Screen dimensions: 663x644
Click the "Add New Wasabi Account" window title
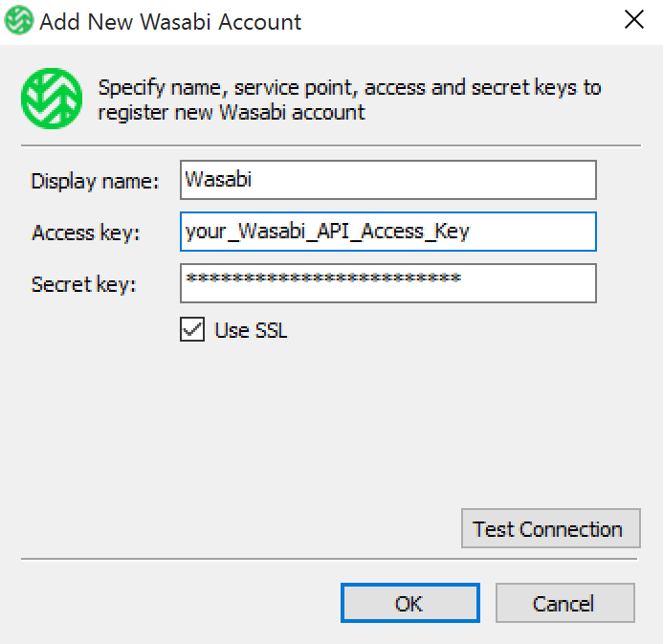[170, 22]
